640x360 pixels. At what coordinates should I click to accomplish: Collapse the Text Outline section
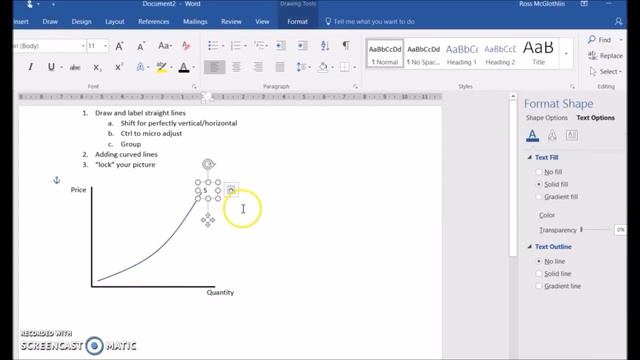pos(529,247)
